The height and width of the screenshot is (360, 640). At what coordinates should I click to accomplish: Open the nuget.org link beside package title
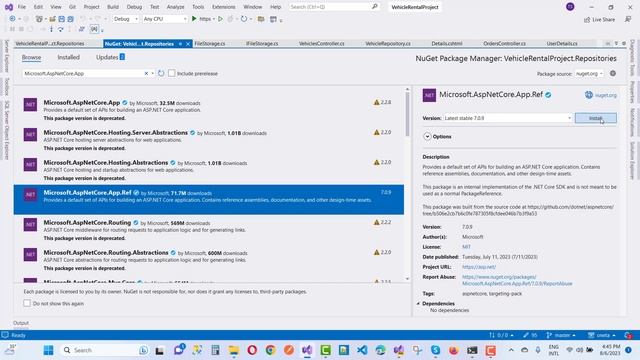[601, 95]
